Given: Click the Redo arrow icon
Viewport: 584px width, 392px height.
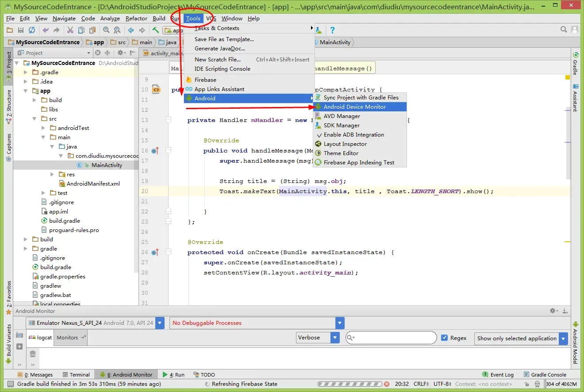Looking at the screenshot, I should coord(56,30).
